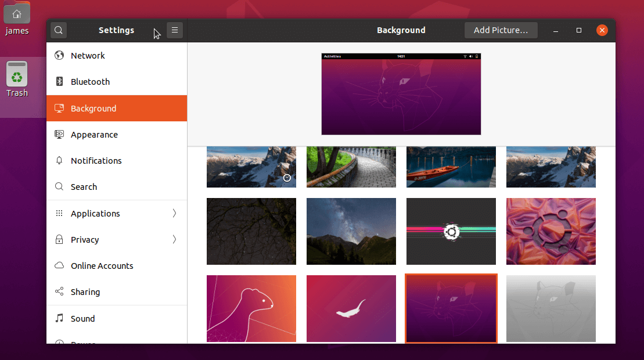Click the Appearance icon in sidebar
Image resolution: width=644 pixels, height=360 pixels.
click(x=59, y=134)
